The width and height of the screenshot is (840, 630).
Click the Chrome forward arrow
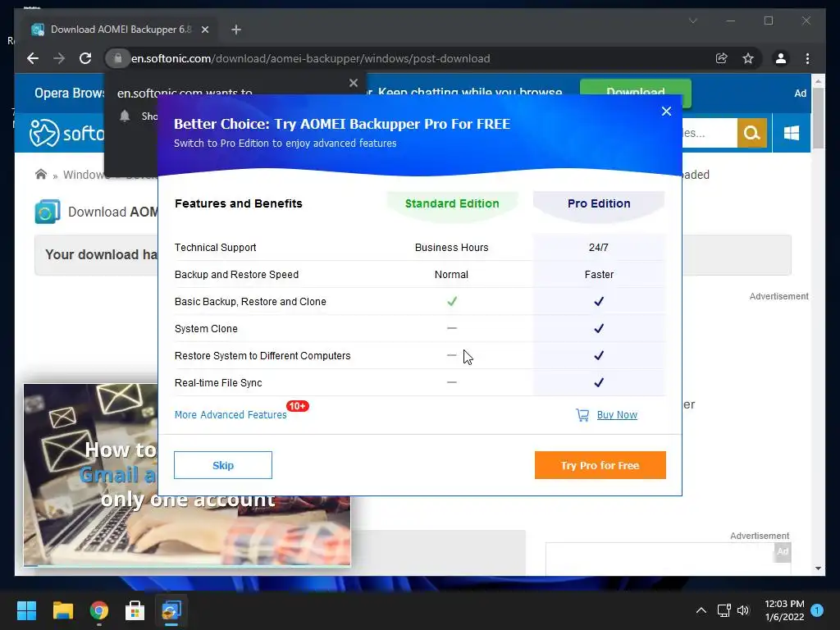(x=59, y=58)
